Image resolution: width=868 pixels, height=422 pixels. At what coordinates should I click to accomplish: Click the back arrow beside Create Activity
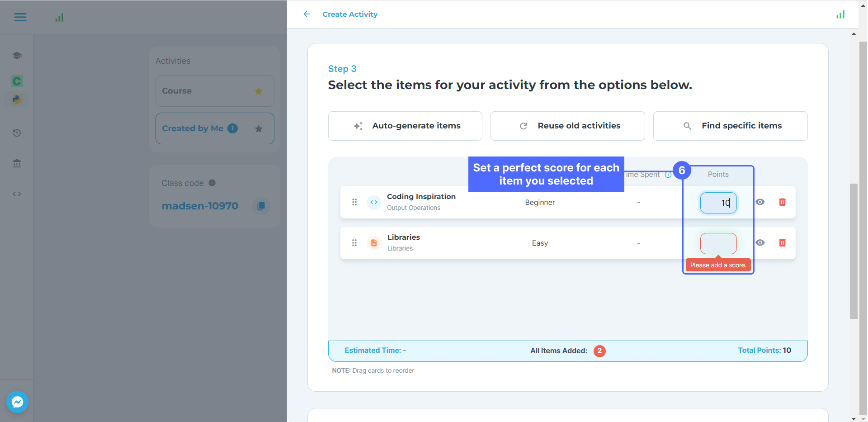307,14
